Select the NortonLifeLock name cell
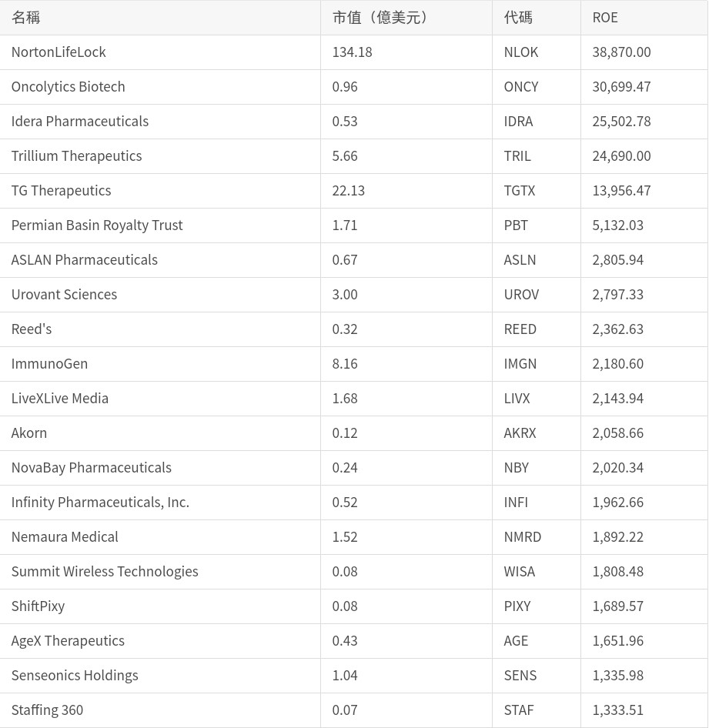This screenshot has height=728, width=709. (x=59, y=52)
